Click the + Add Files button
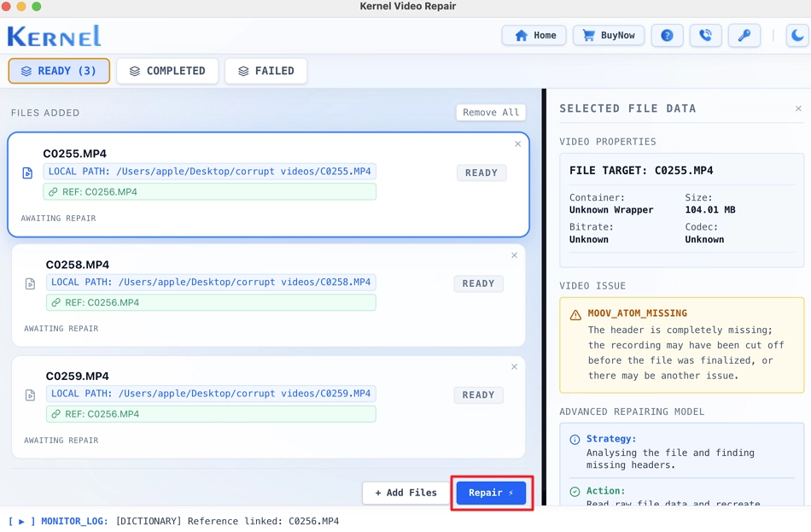 click(x=406, y=493)
